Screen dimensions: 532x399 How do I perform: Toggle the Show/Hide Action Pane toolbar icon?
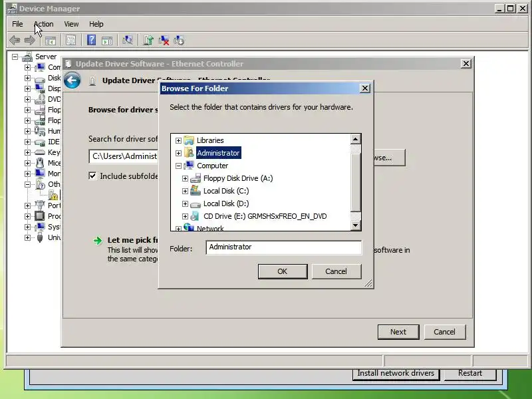coord(107,41)
